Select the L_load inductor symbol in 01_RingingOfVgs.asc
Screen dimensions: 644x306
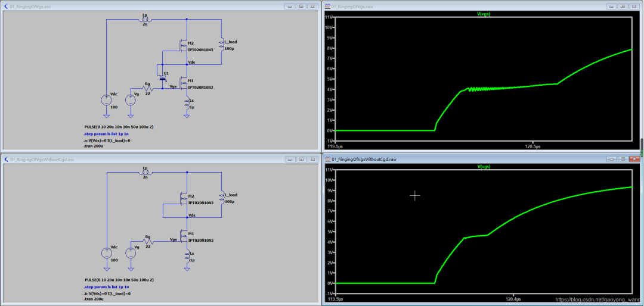tap(222, 45)
